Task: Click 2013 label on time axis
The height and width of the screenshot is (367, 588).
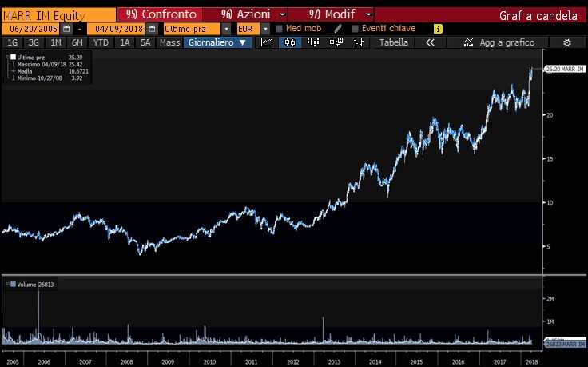Action: [334, 362]
